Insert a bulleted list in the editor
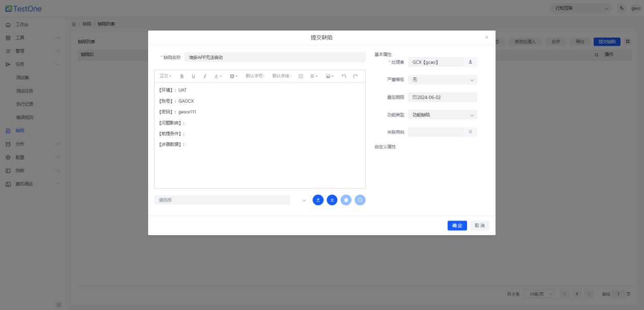This screenshot has width=644, height=310. pyautogui.click(x=301, y=76)
